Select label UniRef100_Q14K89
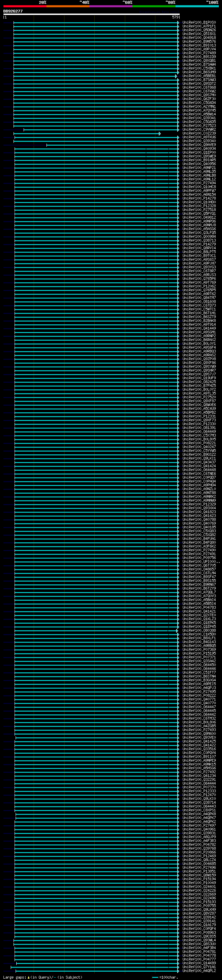 tap(199, 963)
